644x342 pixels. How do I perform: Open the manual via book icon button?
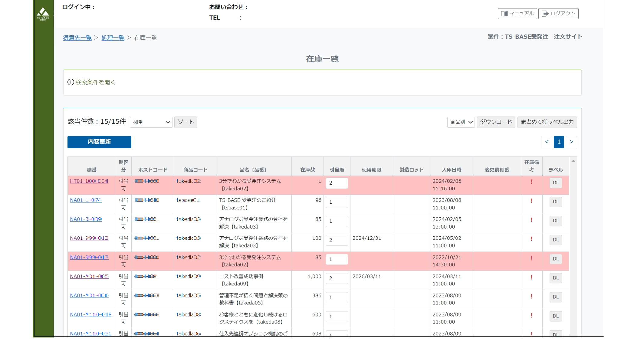(504, 14)
